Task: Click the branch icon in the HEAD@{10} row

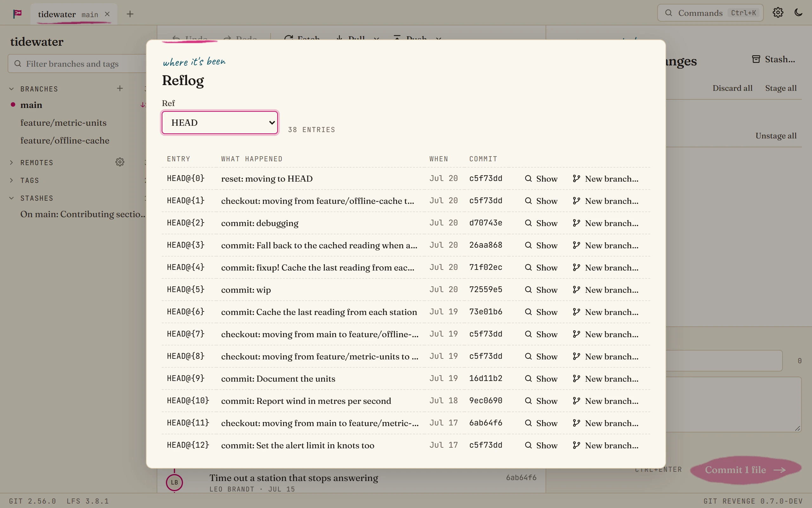Action: pyautogui.click(x=576, y=400)
